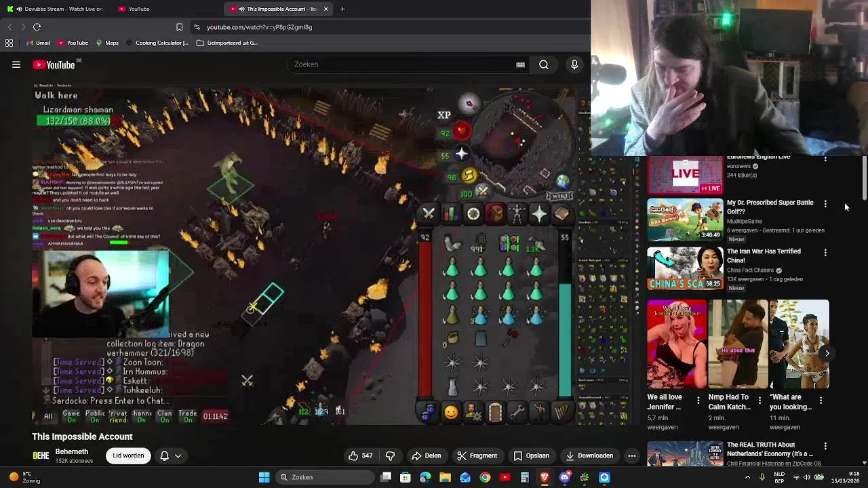Open more actions ellipsis under the video
Viewport: 868px width, 488px height.
pos(632,455)
